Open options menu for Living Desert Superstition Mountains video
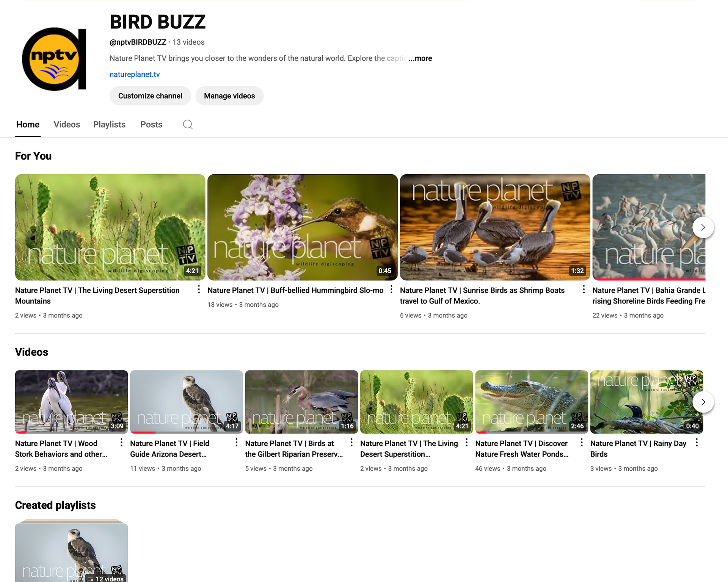728x582 pixels. click(x=199, y=290)
